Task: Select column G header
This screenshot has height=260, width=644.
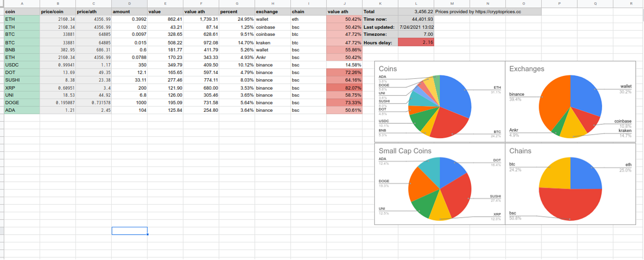Action: [x=237, y=4]
